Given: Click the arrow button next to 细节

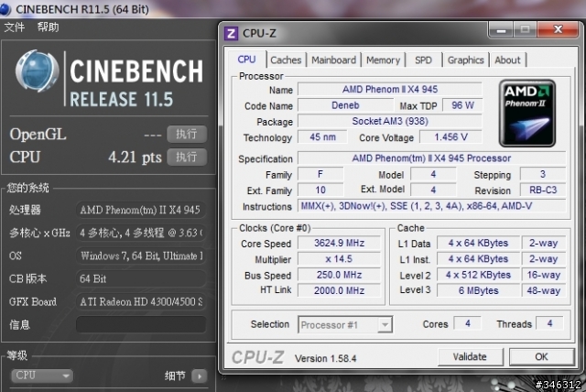Looking at the screenshot, I should pos(200,376).
